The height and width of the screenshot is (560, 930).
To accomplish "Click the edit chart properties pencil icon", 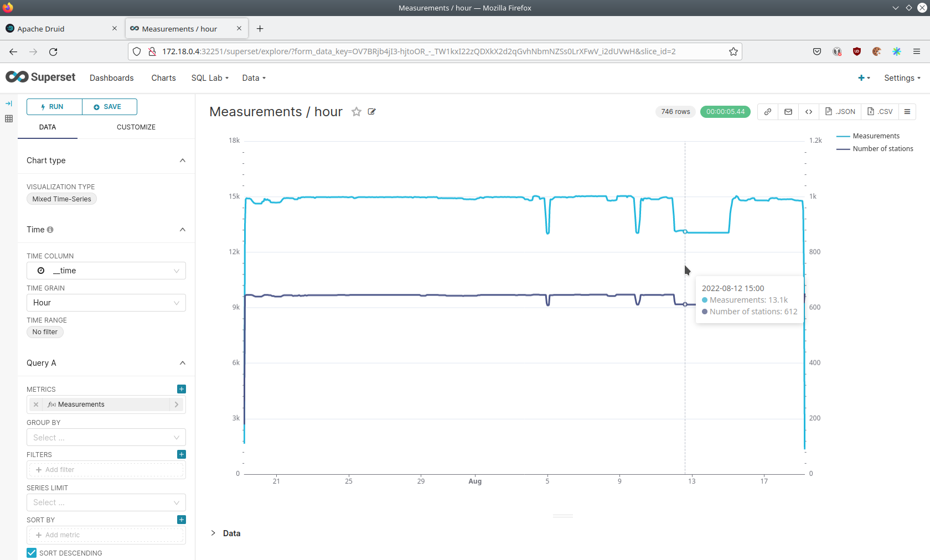I will pyautogui.click(x=372, y=112).
